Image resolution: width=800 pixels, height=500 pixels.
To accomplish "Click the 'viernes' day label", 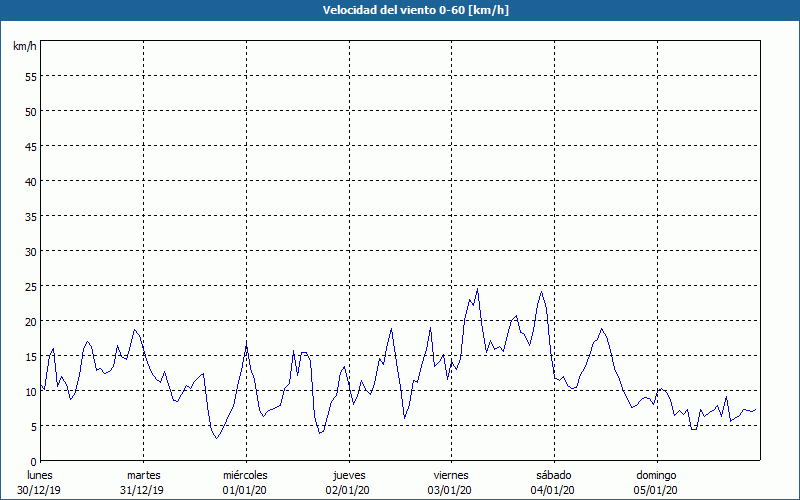I will (x=451, y=475).
